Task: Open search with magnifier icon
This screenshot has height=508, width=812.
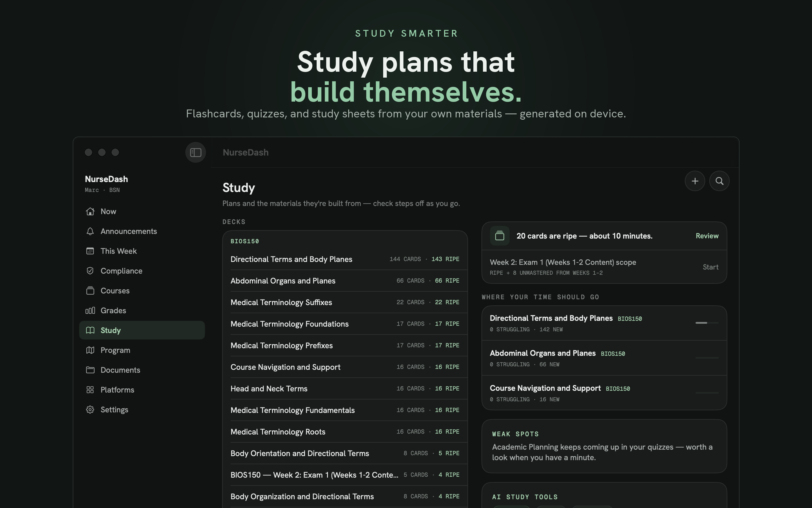Action: coord(720,181)
